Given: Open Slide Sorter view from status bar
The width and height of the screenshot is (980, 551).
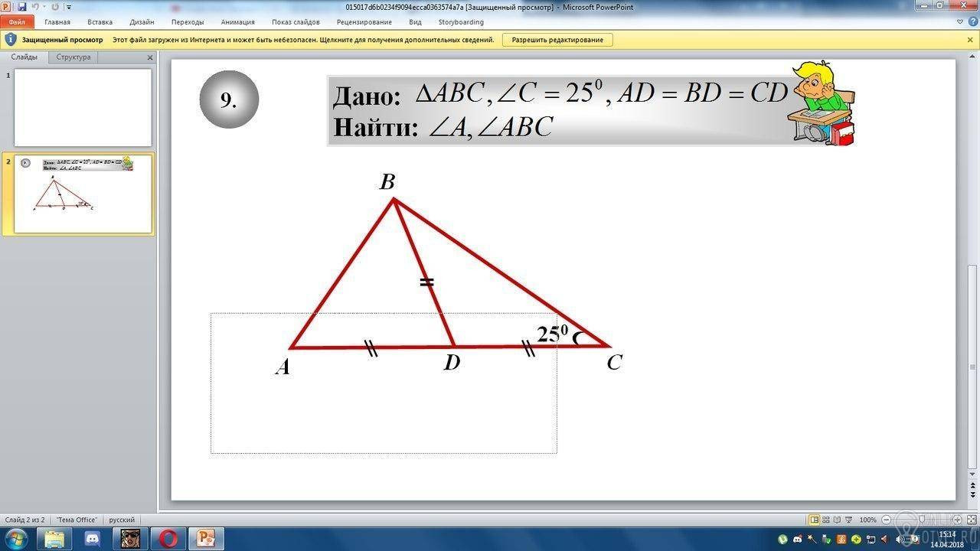Looking at the screenshot, I should [x=826, y=520].
